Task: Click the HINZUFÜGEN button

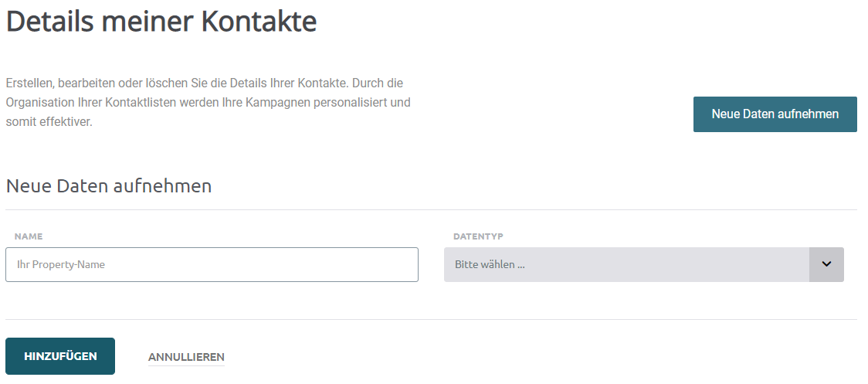Action: click(60, 356)
